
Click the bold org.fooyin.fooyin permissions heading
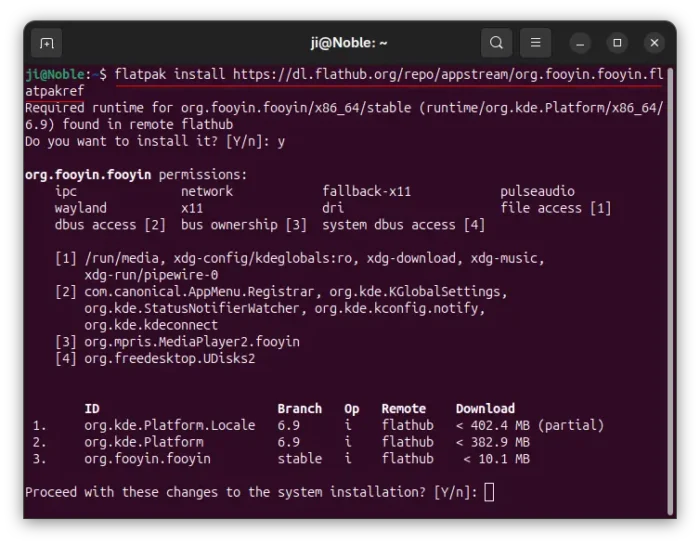88,175
